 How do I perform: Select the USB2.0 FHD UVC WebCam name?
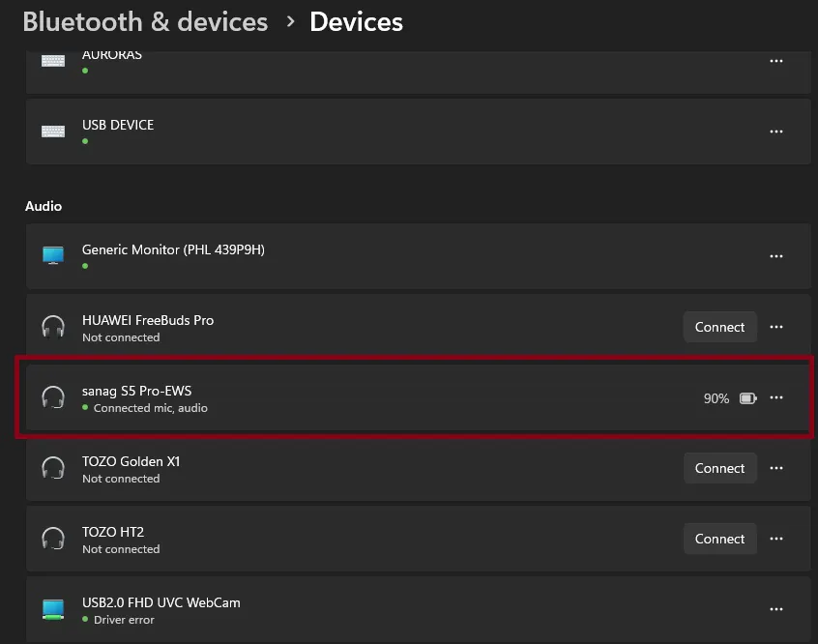click(x=161, y=602)
